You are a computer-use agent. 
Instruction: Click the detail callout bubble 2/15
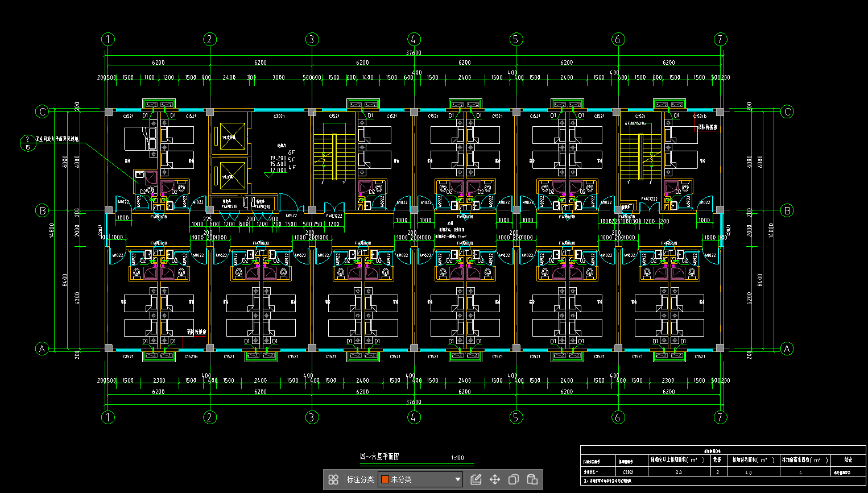coord(27,143)
